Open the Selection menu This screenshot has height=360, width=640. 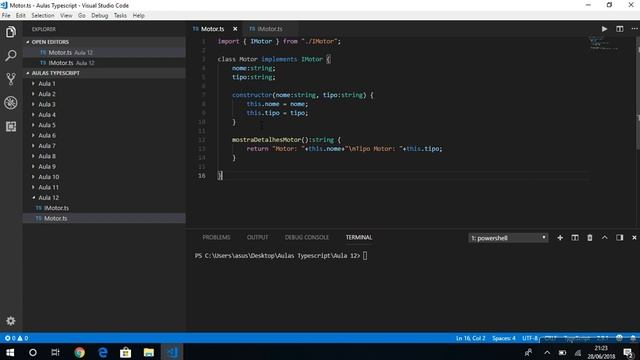coord(43,16)
